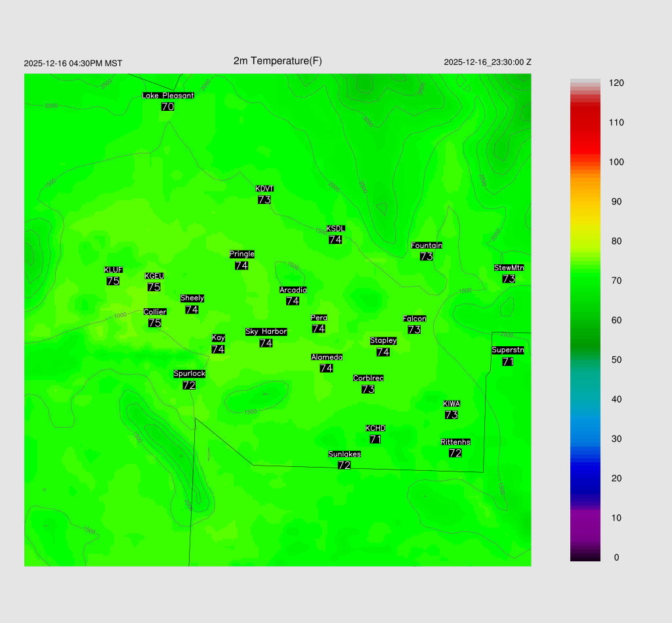Click the Fountain station temperature value
Screen dimensions: 672x623
[427, 256]
